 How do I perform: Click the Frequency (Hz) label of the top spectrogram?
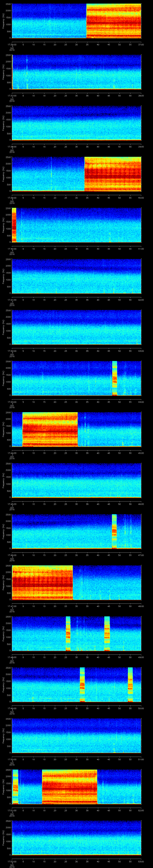click(3, 21)
